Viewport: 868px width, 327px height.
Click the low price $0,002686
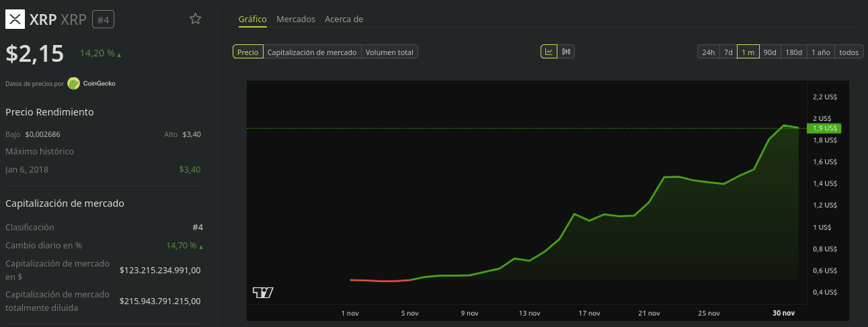pos(42,134)
